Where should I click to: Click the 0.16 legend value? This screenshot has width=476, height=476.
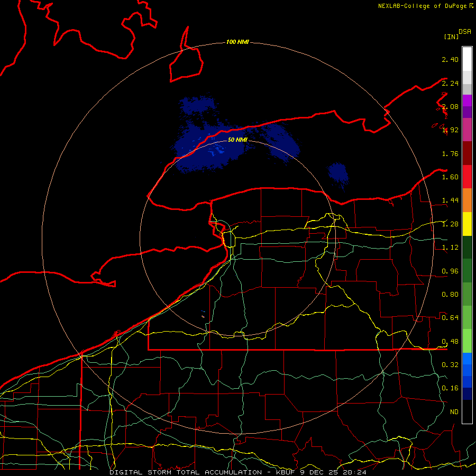pos(450,388)
